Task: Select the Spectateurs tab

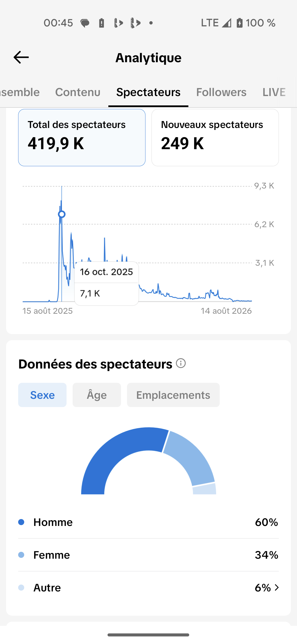Action: pyautogui.click(x=148, y=92)
